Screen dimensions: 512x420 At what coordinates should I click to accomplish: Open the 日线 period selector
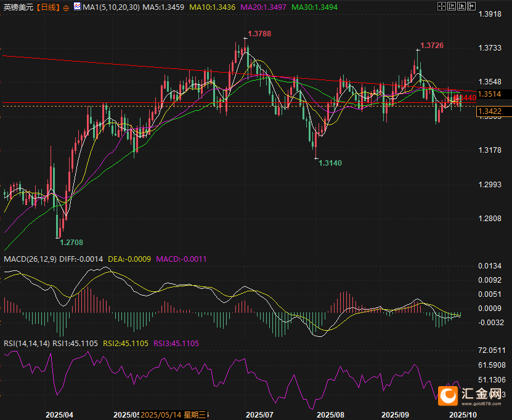pyautogui.click(x=47, y=7)
